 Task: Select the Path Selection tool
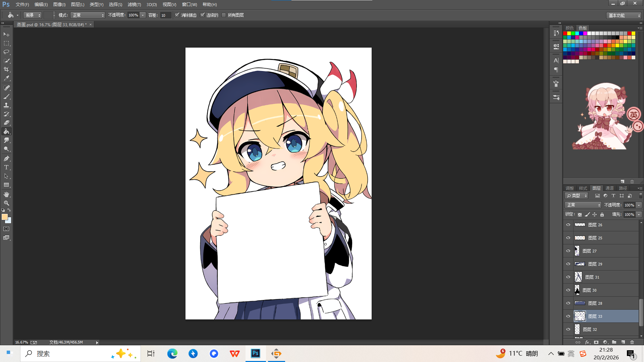(x=6, y=176)
